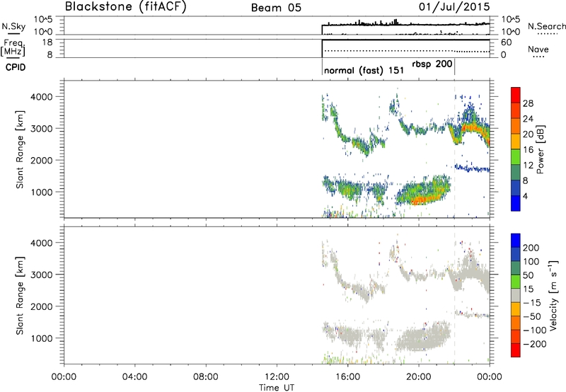The image size is (566, 392).
Task: Click the solid line sample under "N.Sky"
Action: (x=13, y=34)
